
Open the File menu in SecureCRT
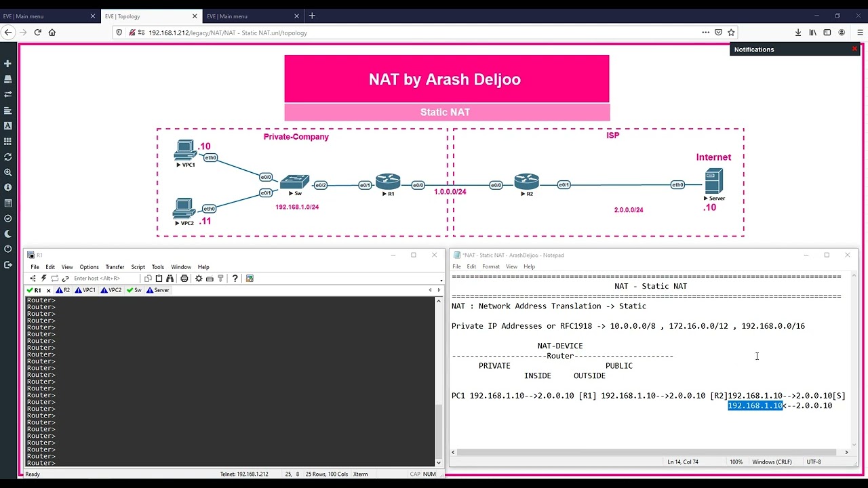click(x=35, y=267)
